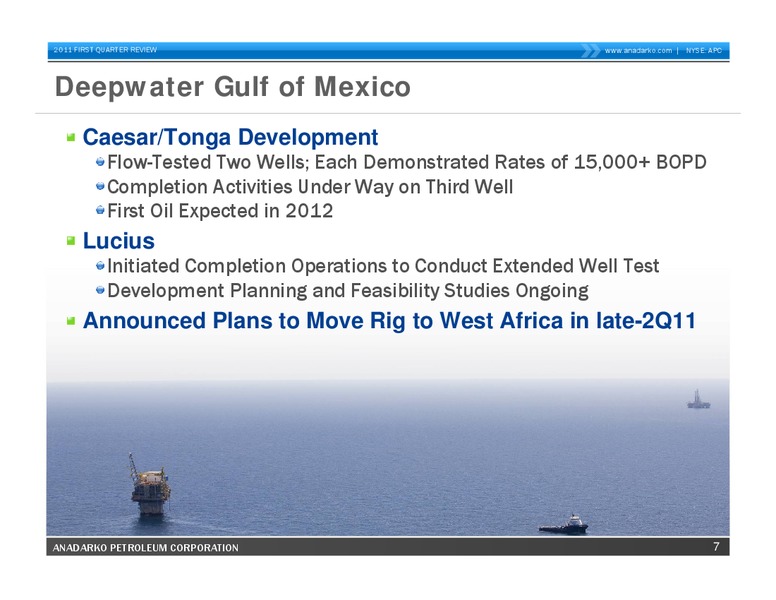Screen dimensions: 776x600
Task: Click the '2011 FIRST QUARTER REVIEW' header text
Action: 105,50
